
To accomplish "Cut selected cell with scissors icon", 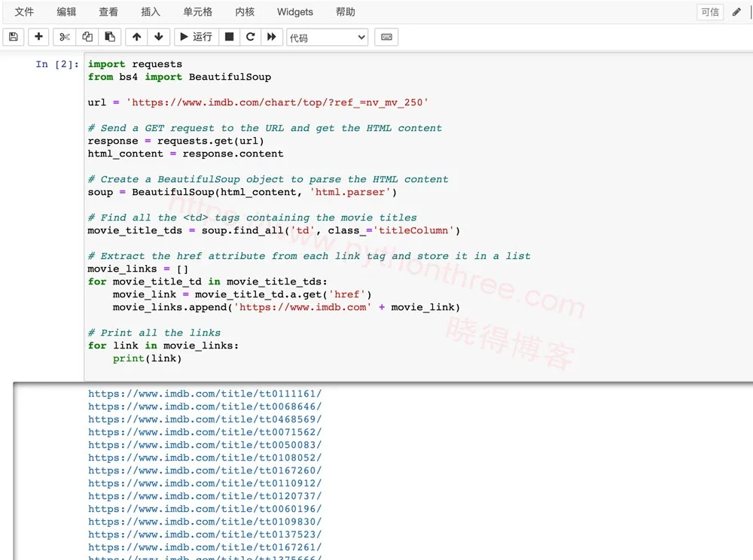I will pos(65,37).
